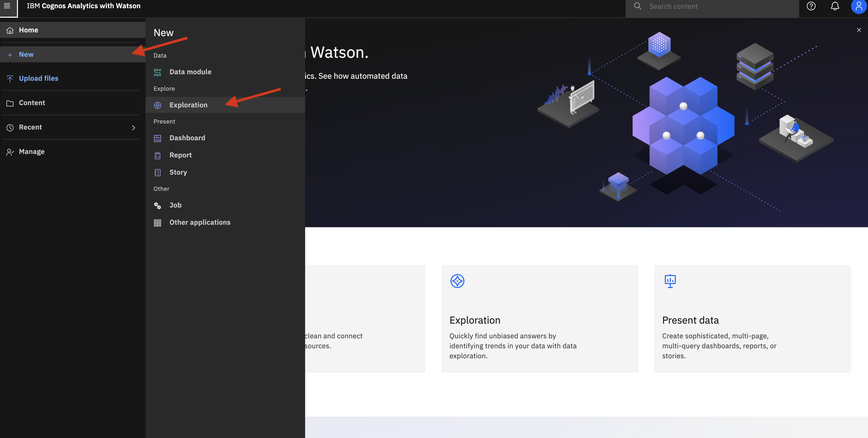
Task: Open the notifications bell
Action: point(835,6)
